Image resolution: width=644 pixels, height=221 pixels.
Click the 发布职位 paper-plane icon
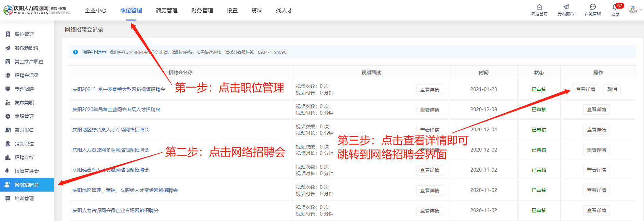[566, 7]
